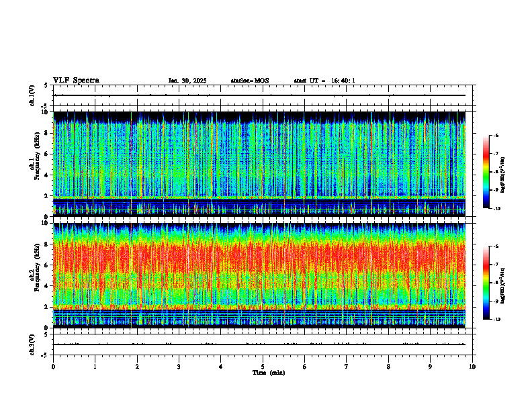Select the date "Jan. 30, 2025"
Screen dimensions: 532x411
[187, 81]
